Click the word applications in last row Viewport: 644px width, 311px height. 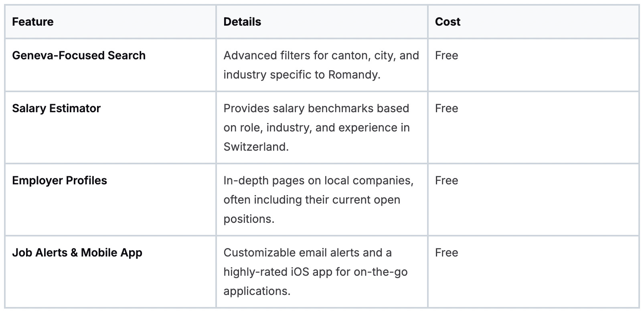tap(256, 291)
